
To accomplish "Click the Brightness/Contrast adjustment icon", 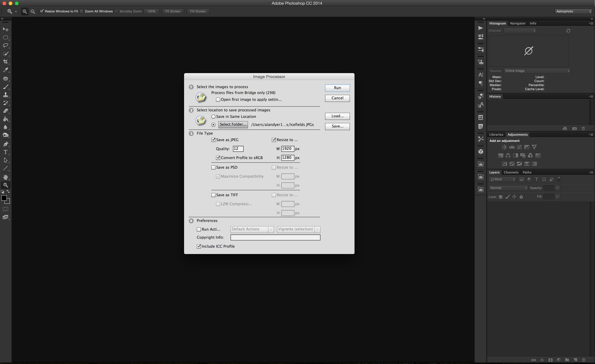I will coord(504,147).
